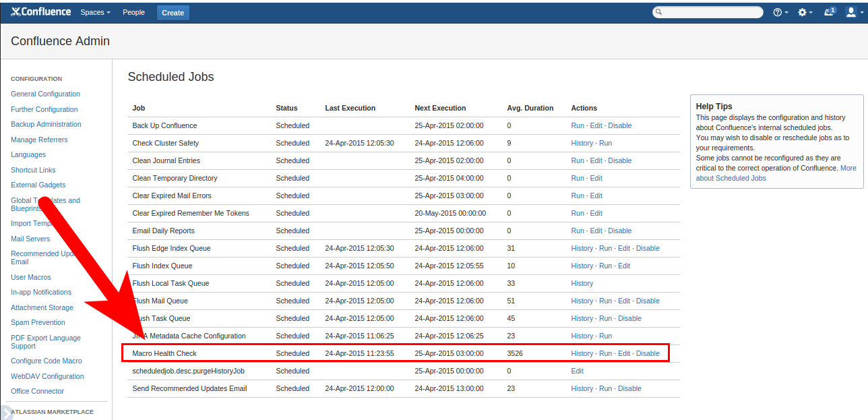Open Shortcut Links configuration
The width and height of the screenshot is (868, 420).
(33, 170)
